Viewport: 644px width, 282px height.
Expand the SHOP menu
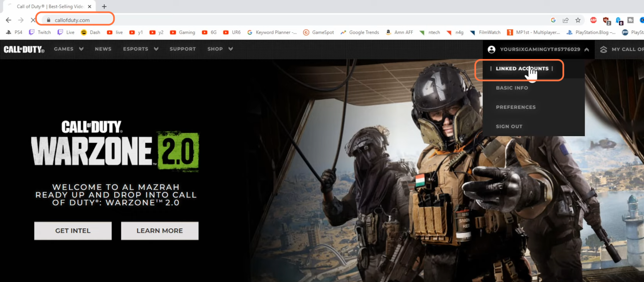click(x=220, y=49)
